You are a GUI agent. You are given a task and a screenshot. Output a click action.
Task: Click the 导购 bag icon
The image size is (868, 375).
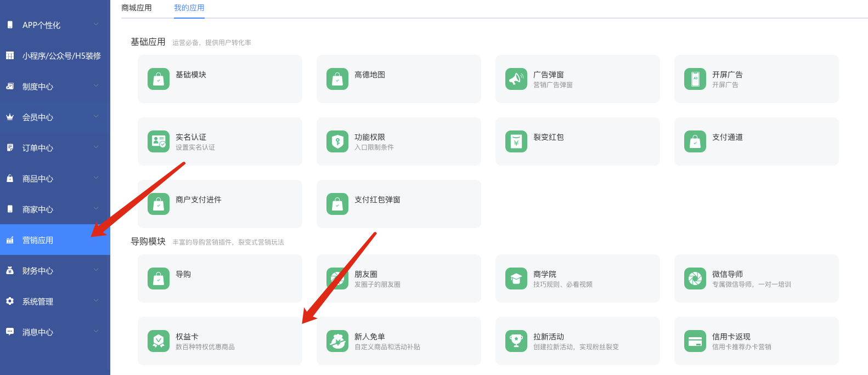pos(159,279)
